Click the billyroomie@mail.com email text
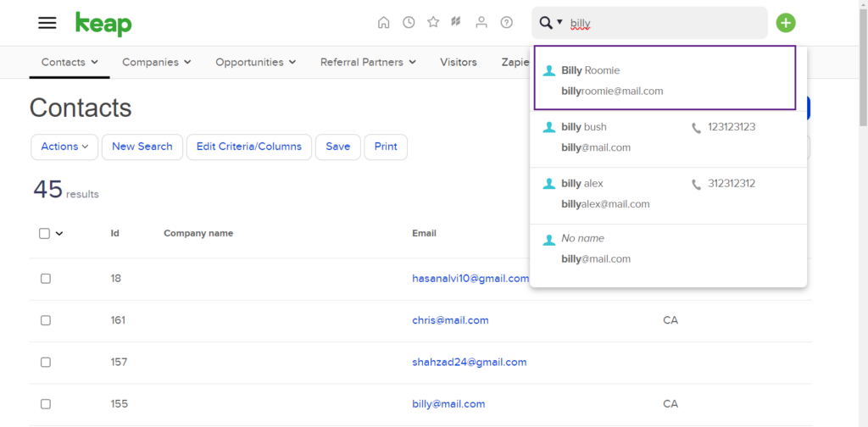868x427 pixels. (x=612, y=91)
